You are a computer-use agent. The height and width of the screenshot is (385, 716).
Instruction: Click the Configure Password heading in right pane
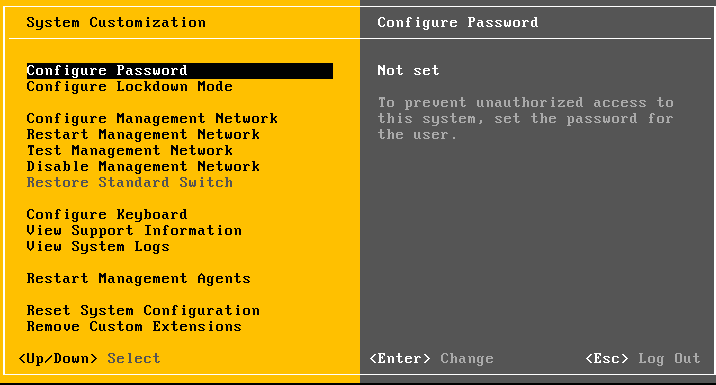[458, 22]
